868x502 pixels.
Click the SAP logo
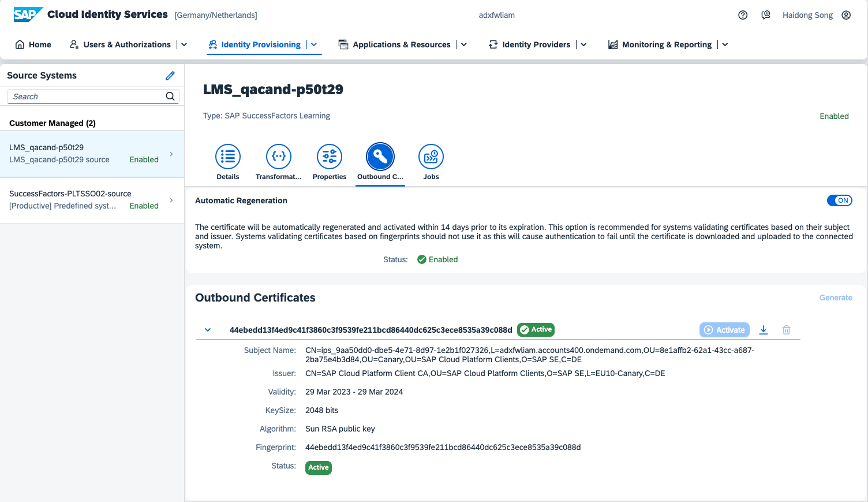[28, 14]
